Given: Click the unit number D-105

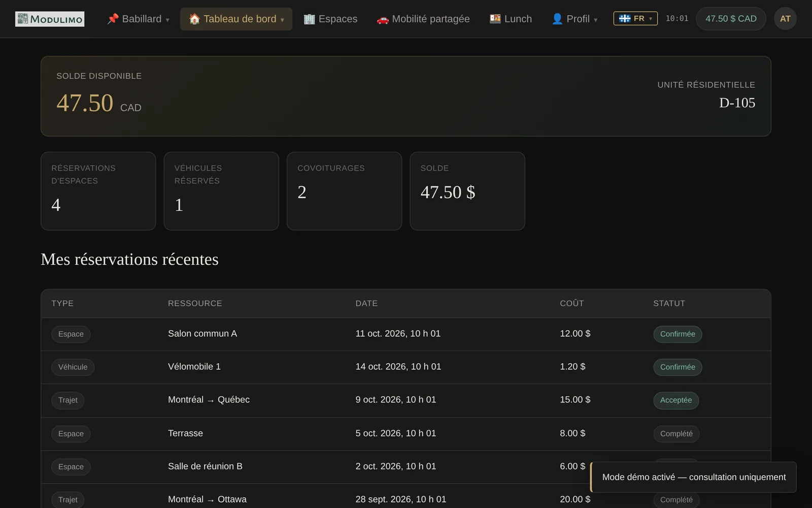Looking at the screenshot, I should (737, 103).
